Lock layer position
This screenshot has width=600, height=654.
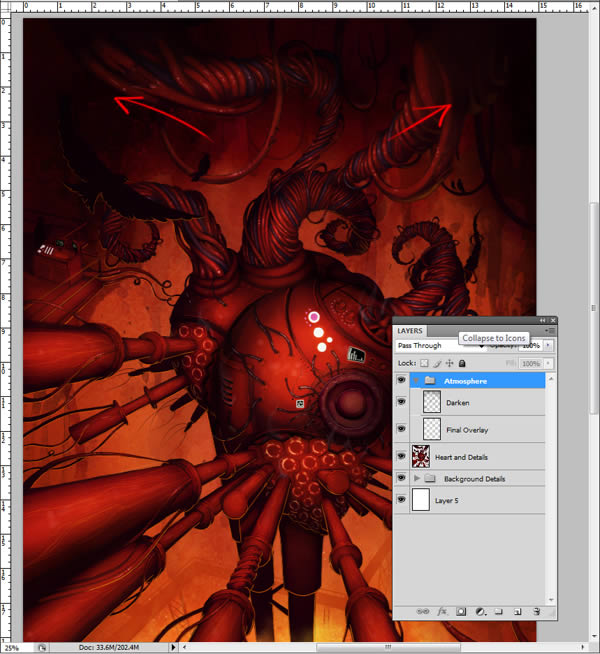tap(449, 363)
